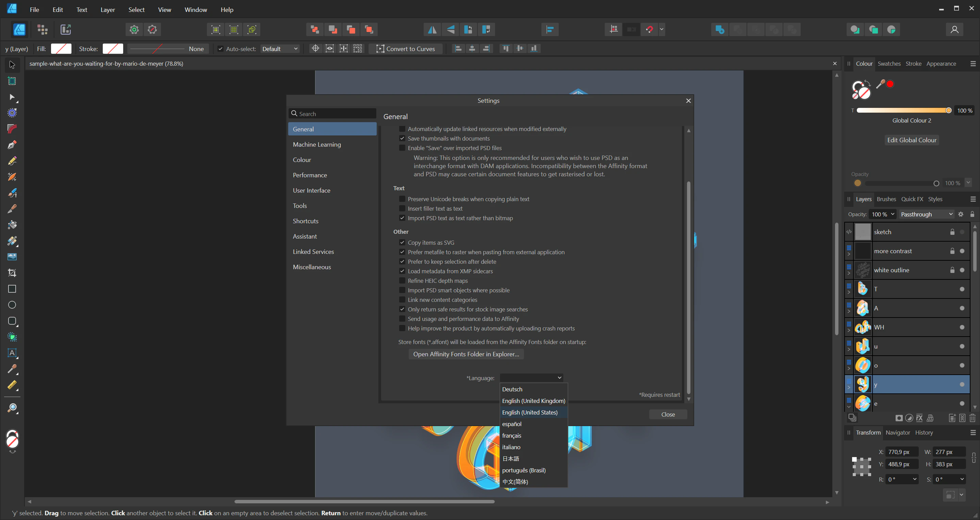Select the Crop tool
Image resolution: width=980 pixels, height=520 pixels.
pyautogui.click(x=12, y=273)
